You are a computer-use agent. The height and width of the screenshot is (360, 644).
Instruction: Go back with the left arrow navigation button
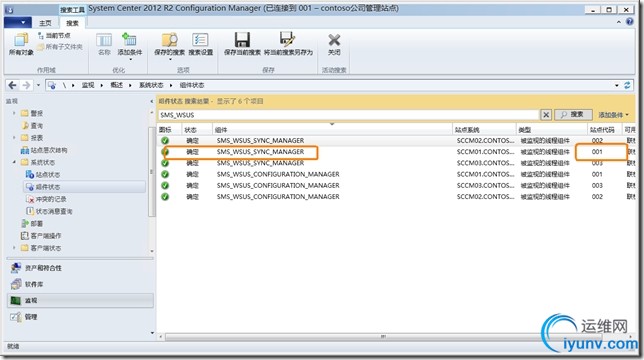pos(12,85)
